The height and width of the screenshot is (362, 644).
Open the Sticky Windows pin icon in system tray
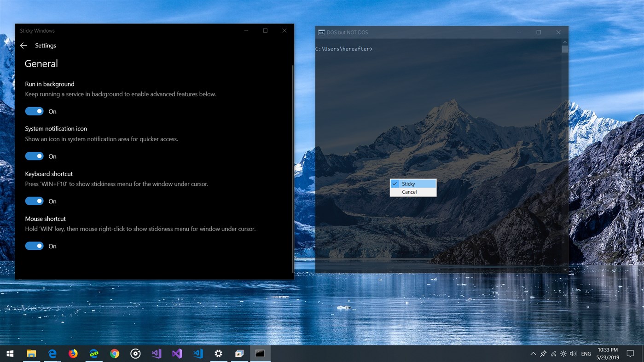543,353
